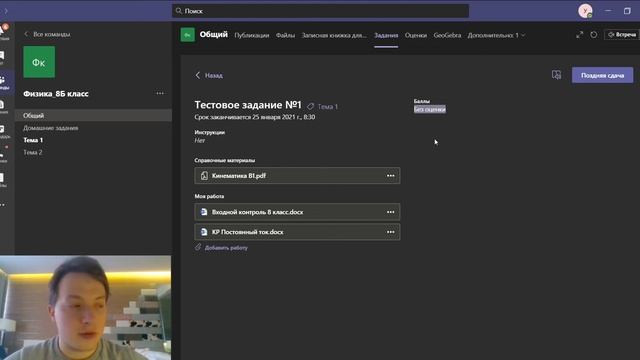The image size is (640, 360).
Task: Click the presenter's webcam video thumbnail
Action: pyautogui.click(x=86, y=308)
